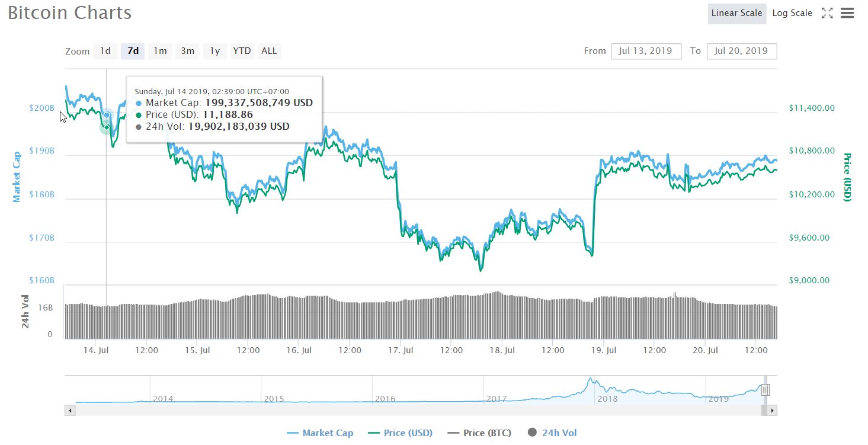Set zoom range to 7d
The image size is (868, 445).
coord(133,51)
